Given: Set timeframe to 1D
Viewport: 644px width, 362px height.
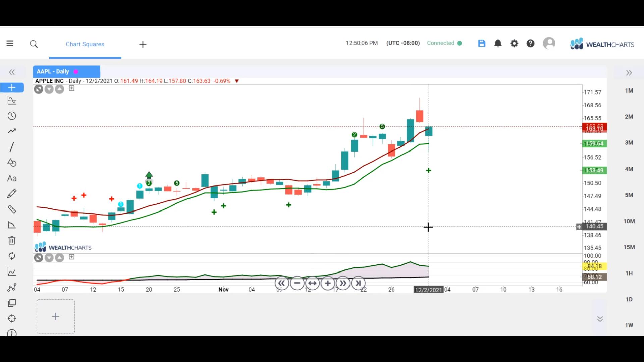Looking at the screenshot, I should click(x=629, y=299).
